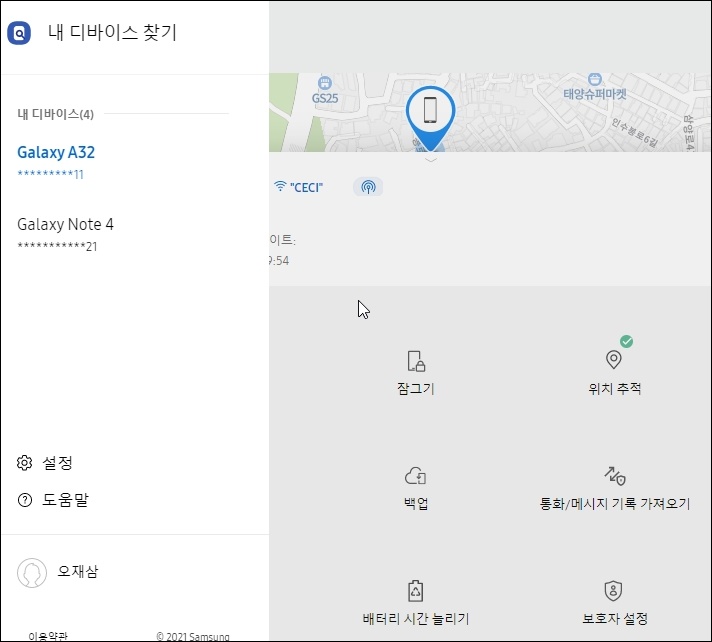Click the Find My Device logo icon
The image size is (712, 642).
coord(19,33)
